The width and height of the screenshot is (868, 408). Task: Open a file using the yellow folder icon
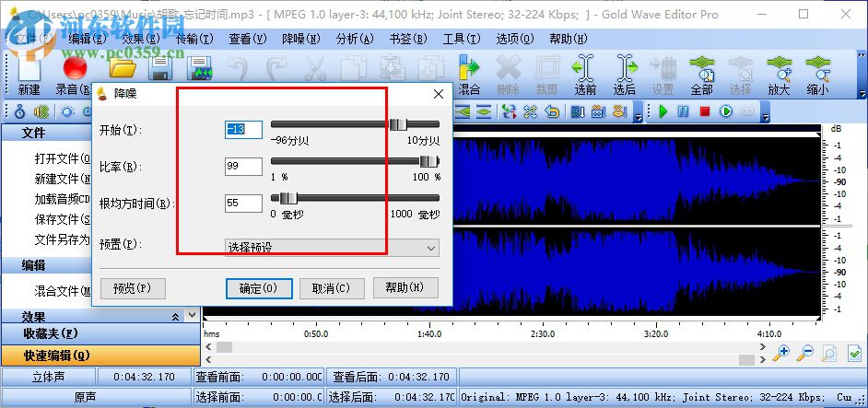pyautogui.click(x=123, y=69)
